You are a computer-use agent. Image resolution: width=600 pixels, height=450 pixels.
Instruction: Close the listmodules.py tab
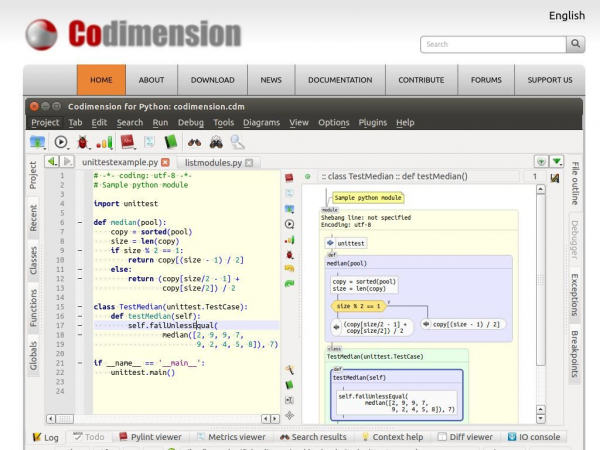249,163
